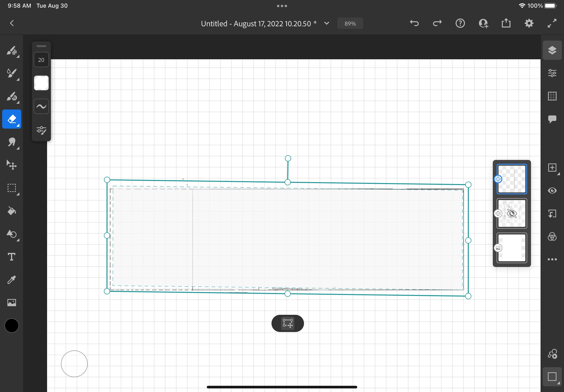Open the Layer Properties panel

click(x=552, y=73)
